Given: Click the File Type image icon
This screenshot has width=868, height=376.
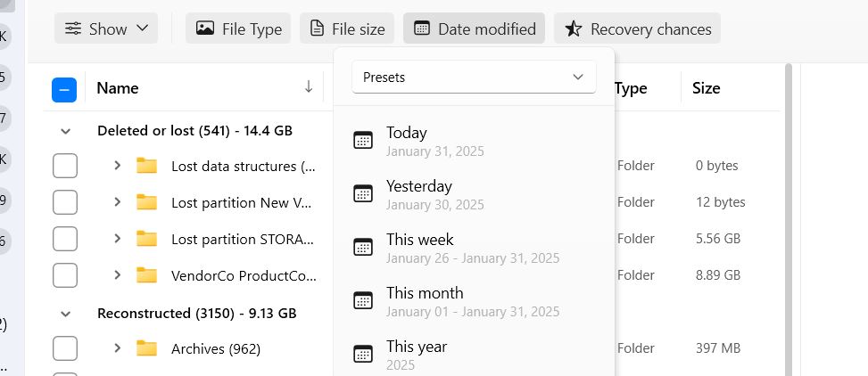Looking at the screenshot, I should pyautogui.click(x=205, y=29).
